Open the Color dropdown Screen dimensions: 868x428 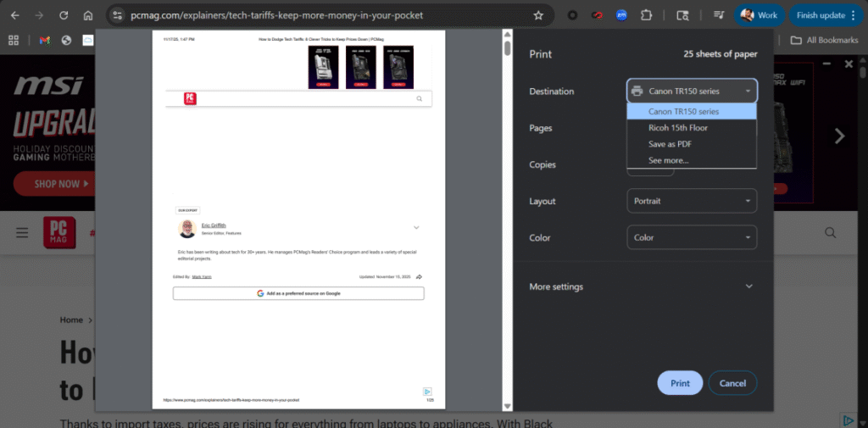tap(691, 238)
